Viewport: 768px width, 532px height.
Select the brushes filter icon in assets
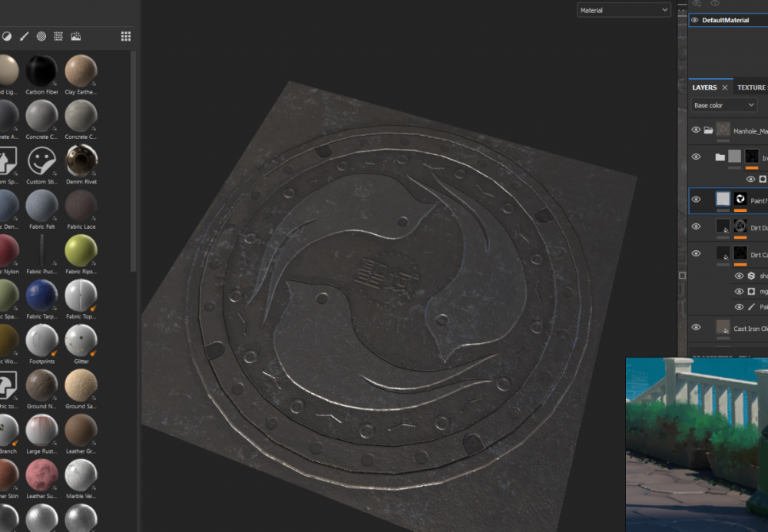point(24,36)
